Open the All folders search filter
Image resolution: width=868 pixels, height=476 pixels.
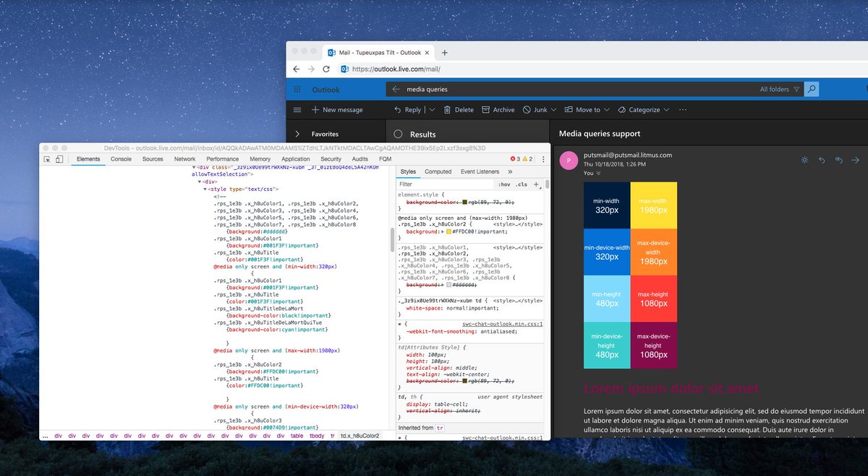click(x=780, y=90)
